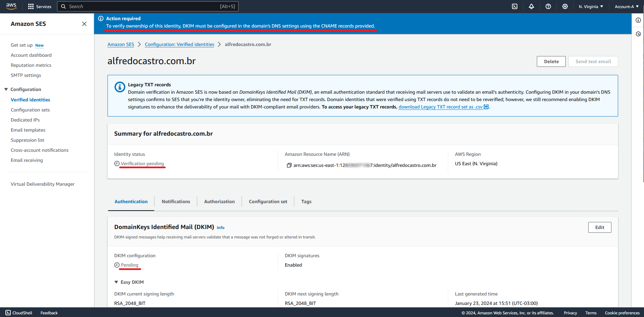Click the CloudShell icon in footer
Viewport: 644px width, 317px height.
[x=8, y=313]
